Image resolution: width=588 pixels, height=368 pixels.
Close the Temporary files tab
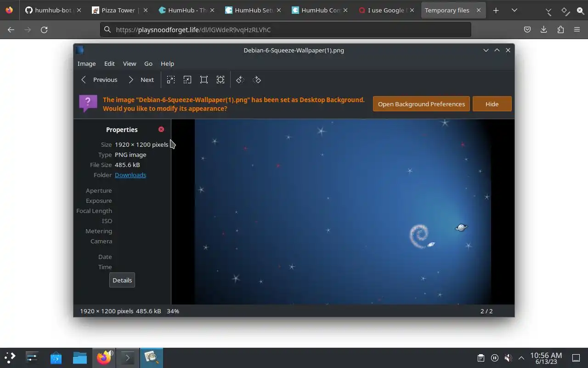point(479,10)
